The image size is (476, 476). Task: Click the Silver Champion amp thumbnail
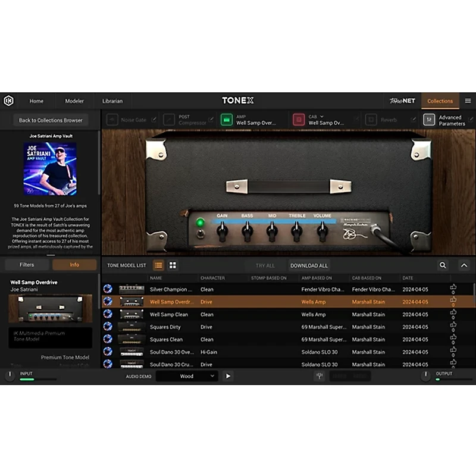click(x=131, y=289)
